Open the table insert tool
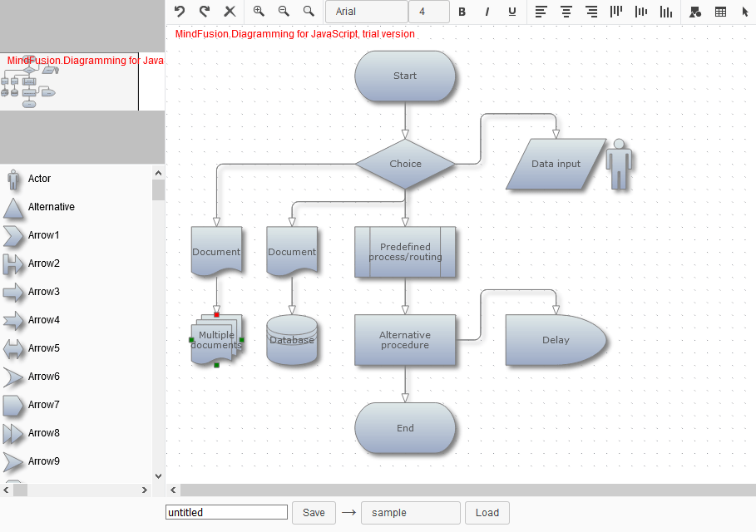 tap(720, 12)
